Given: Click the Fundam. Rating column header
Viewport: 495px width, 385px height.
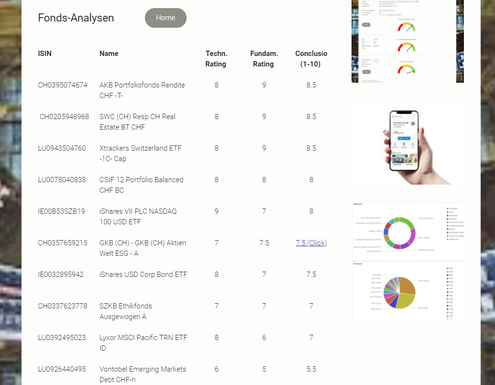Looking at the screenshot, I should coord(264,59).
